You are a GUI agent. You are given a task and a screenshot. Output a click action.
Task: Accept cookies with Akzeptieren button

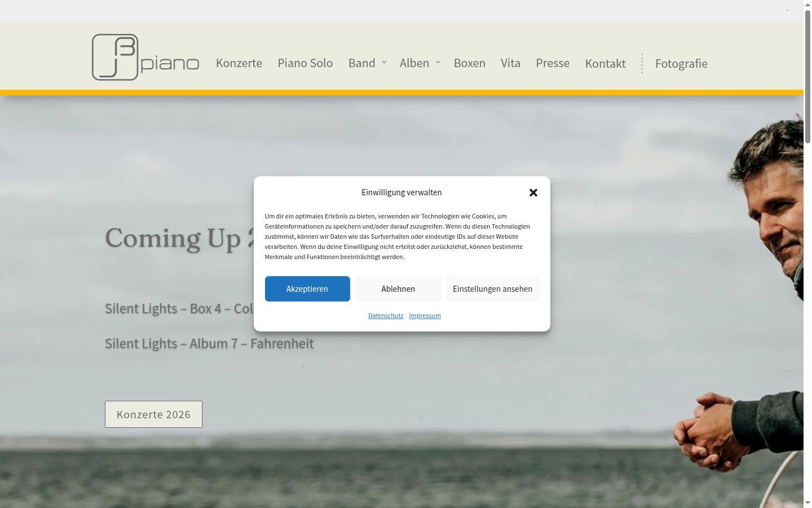pos(307,289)
